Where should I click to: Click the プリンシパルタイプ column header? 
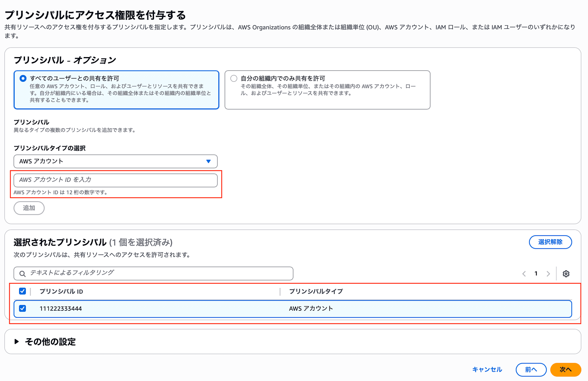coord(316,291)
